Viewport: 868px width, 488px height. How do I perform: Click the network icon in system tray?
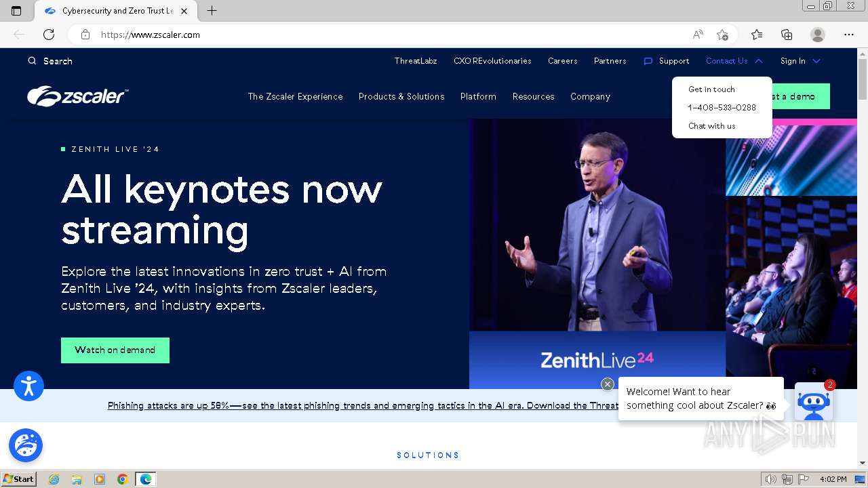pos(787,479)
